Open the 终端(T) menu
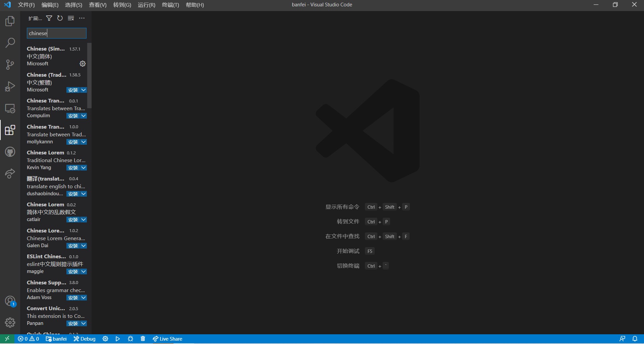 click(170, 5)
